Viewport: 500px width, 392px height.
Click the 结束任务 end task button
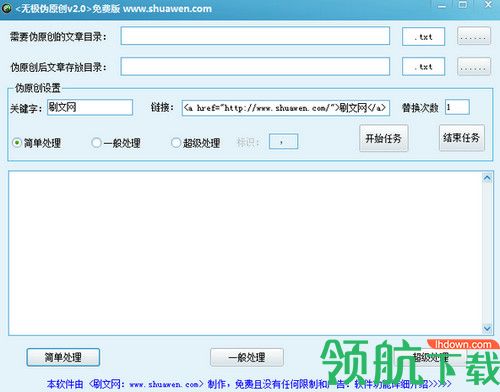[462, 138]
